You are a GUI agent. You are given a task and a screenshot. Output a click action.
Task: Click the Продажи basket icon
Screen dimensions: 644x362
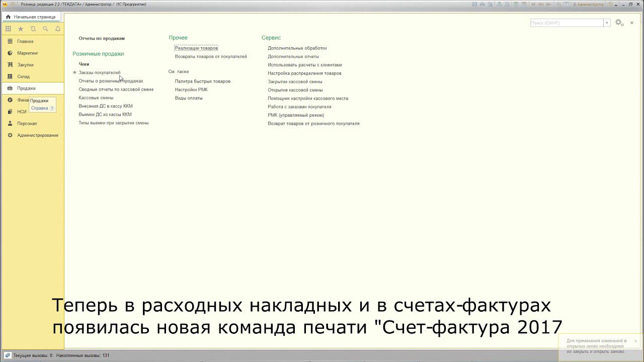click(10, 88)
